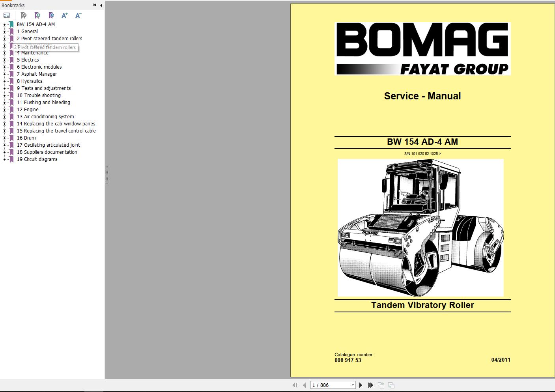
Task: Open 15 Replacing the travel control cable
Action: pos(56,131)
